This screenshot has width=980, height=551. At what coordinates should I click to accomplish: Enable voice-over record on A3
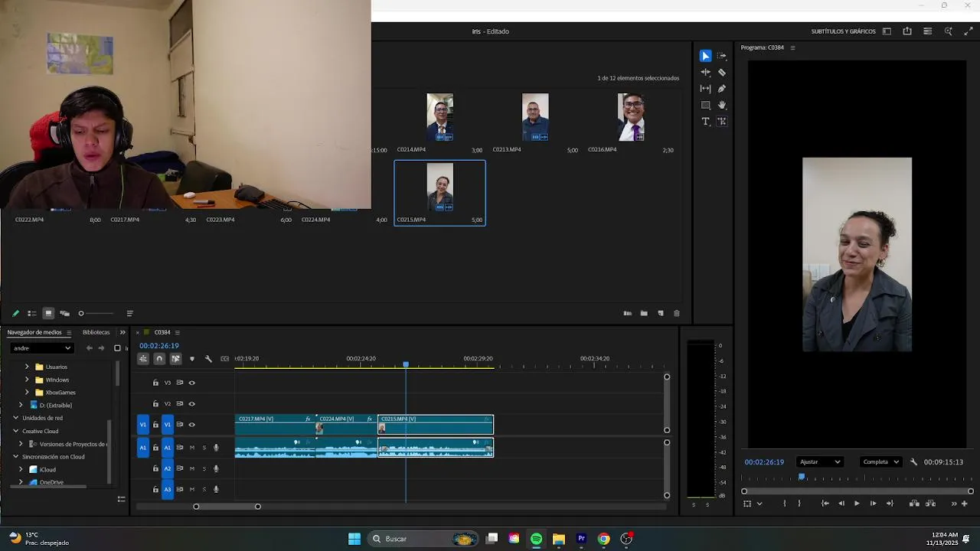(x=216, y=489)
